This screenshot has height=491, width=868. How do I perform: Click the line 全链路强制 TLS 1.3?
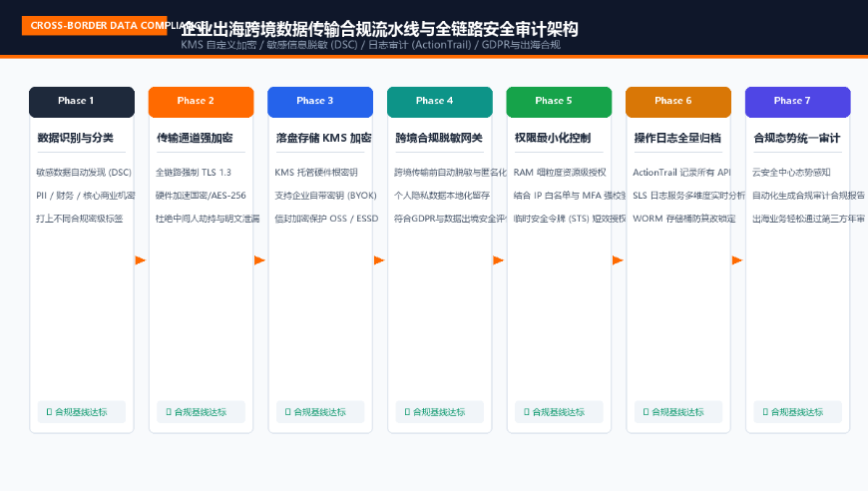click(194, 173)
